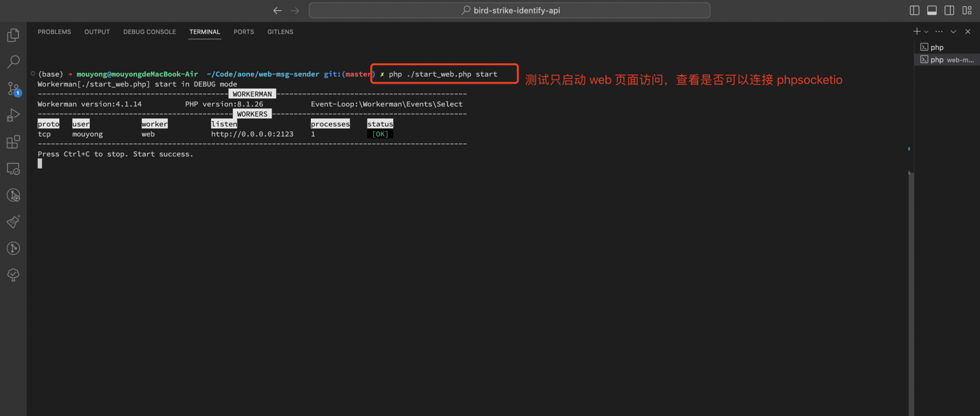The width and height of the screenshot is (980, 416).
Task: Open the Search view icon
Action: pos(13,61)
